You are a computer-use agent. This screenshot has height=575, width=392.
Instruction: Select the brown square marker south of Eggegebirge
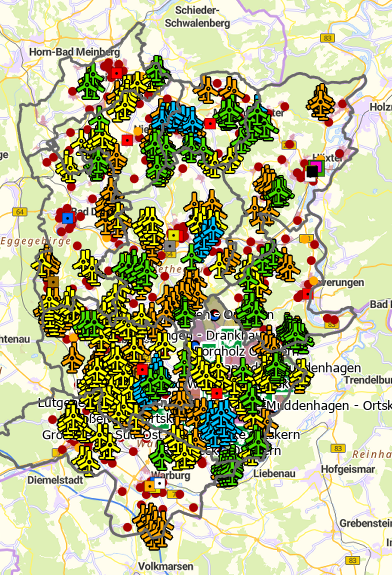click(x=53, y=282)
